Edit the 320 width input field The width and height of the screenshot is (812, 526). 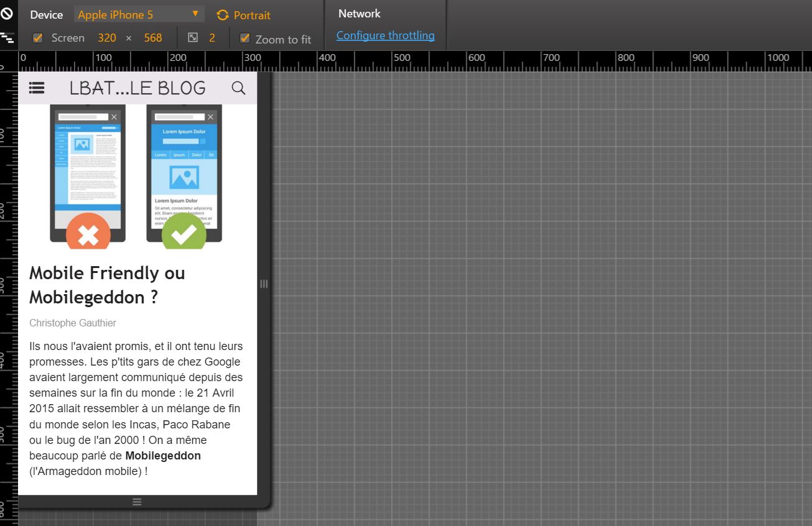(107, 38)
